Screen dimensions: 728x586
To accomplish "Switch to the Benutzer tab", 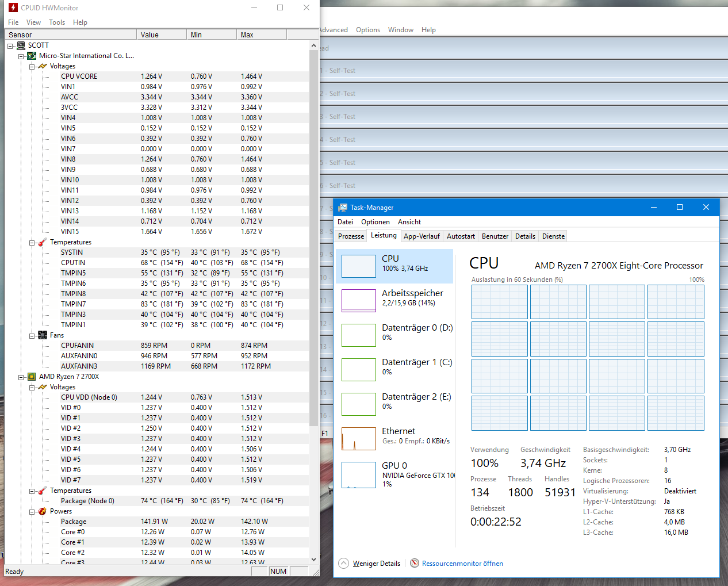I will pyautogui.click(x=495, y=236).
